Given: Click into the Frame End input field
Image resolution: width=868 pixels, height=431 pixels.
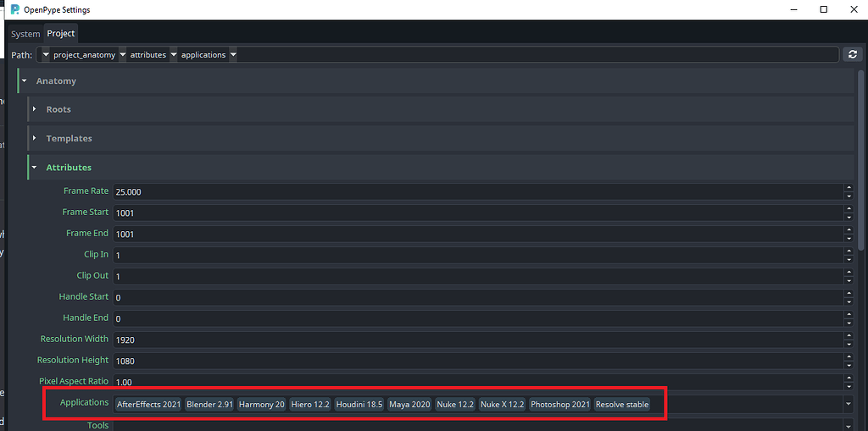Looking at the screenshot, I should [x=475, y=234].
